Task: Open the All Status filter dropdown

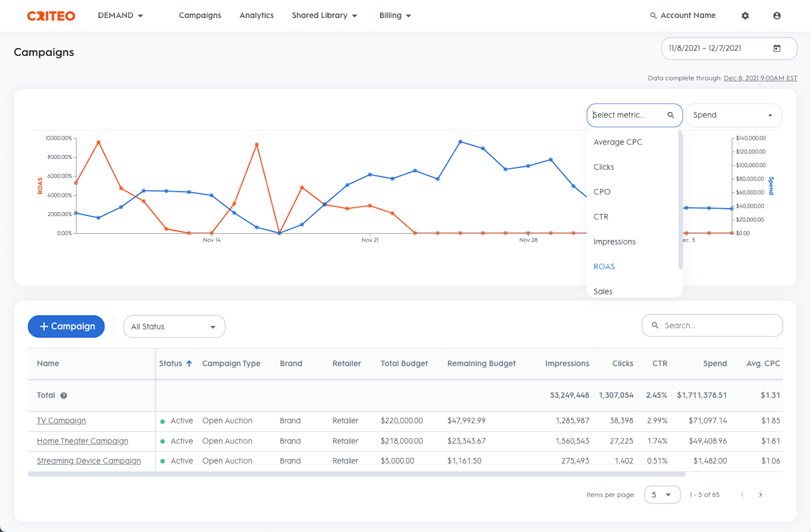Action: 174,327
